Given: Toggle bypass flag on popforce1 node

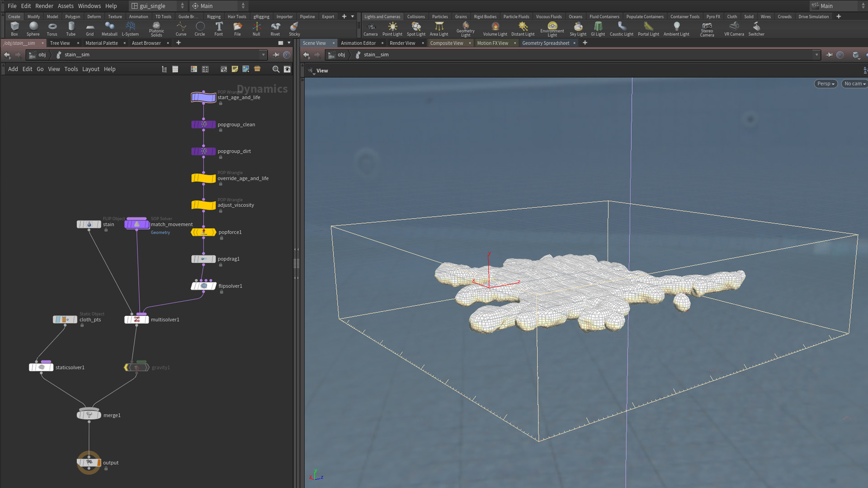Looking at the screenshot, I should pos(193,232).
